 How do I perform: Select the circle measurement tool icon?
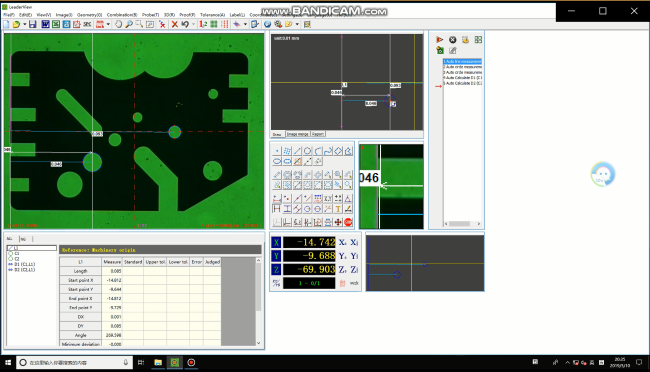[307, 151]
